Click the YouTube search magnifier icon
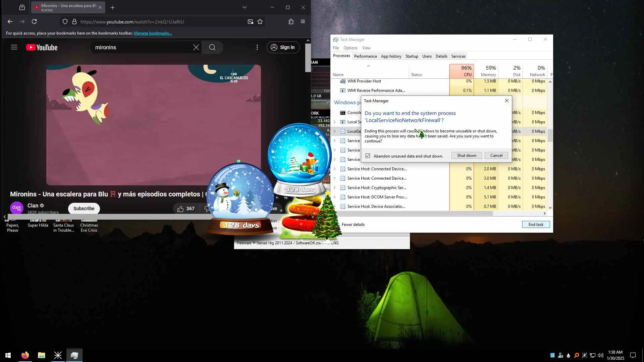Viewport: 644px width, 362px height. pos(212,47)
